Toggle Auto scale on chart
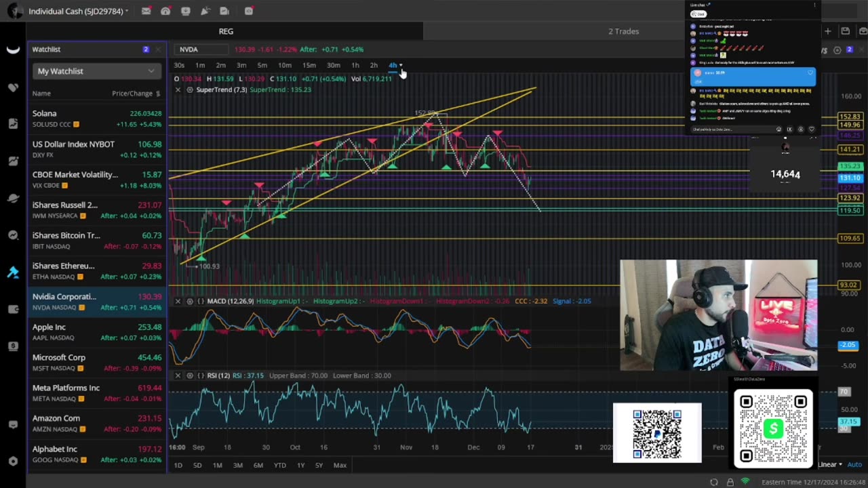The image size is (868, 488). [x=854, y=464]
